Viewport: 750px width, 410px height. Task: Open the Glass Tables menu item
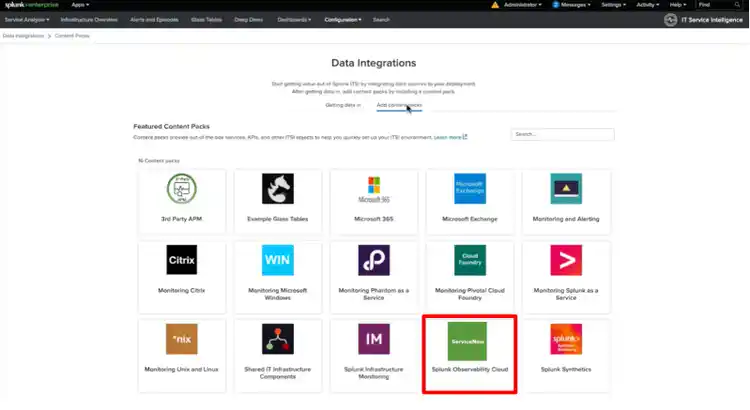click(207, 19)
